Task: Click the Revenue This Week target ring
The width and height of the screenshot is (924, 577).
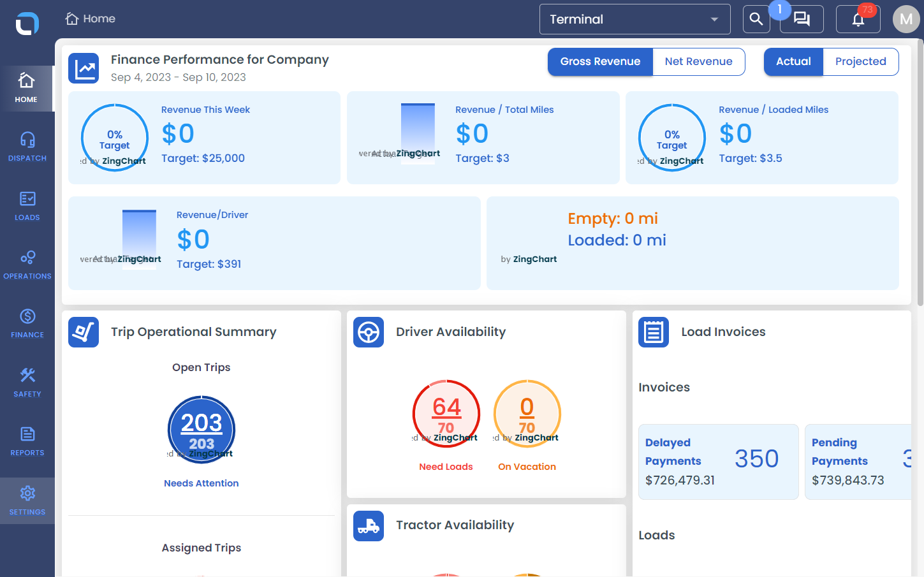Action: coord(115,138)
